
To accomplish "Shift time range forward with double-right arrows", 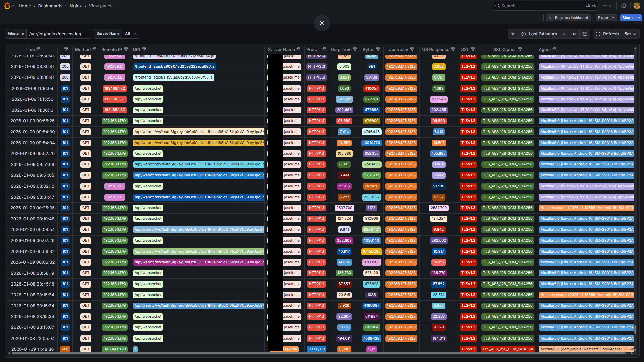I will point(574,34).
